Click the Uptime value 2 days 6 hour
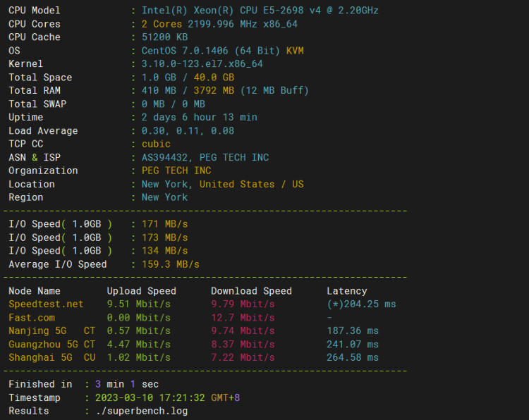This screenshot has width=529, height=420. 179,117
